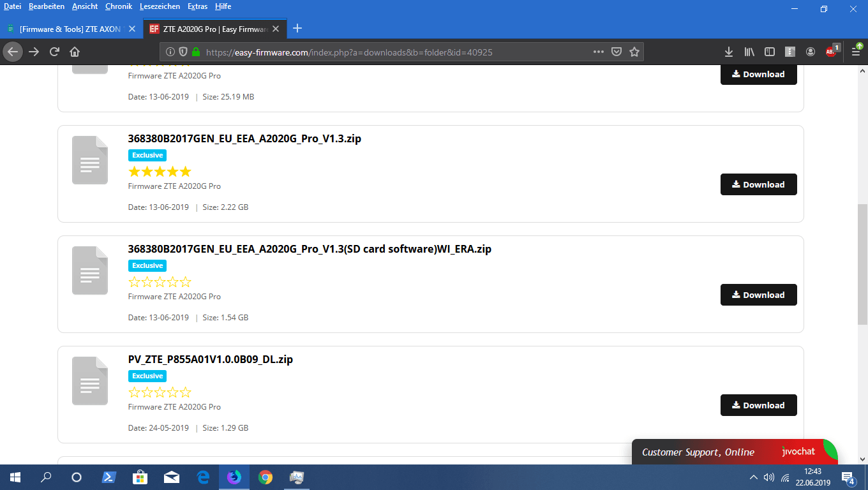Open tracking protection shield icon
The height and width of the screenshot is (490, 868).
(x=183, y=52)
